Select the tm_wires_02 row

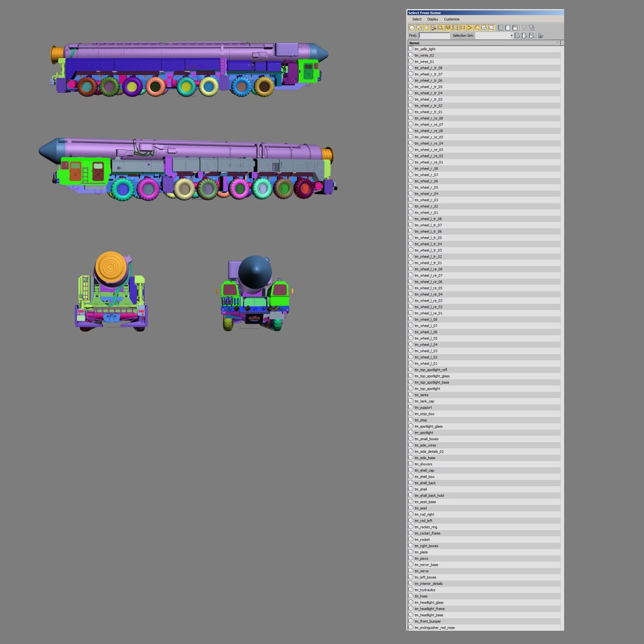484,55
